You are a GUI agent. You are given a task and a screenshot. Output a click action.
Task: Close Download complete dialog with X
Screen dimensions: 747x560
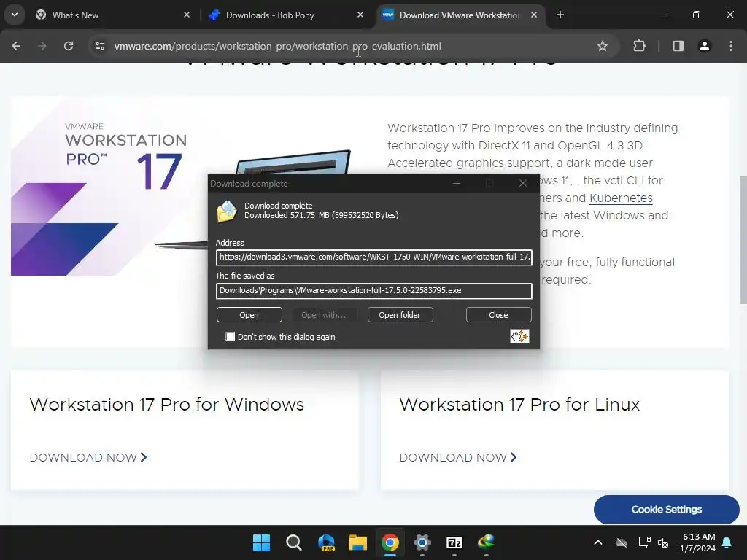click(522, 183)
